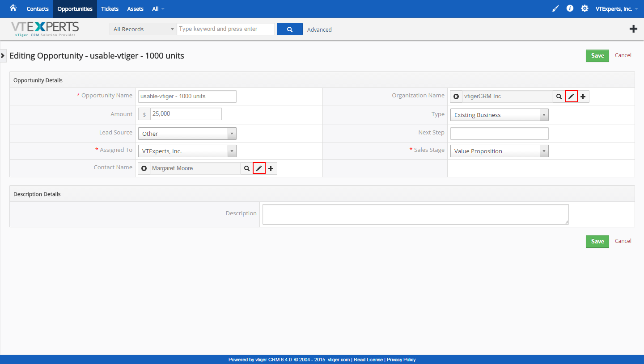The height and width of the screenshot is (364, 644).
Task: Search for a Contact Name record
Action: coord(247,168)
